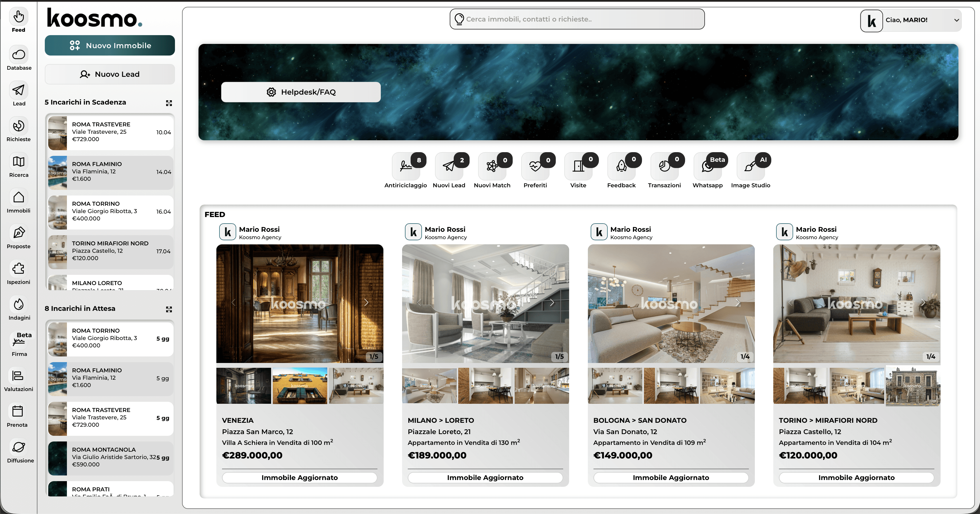The image size is (980, 514).
Task: Open Roma Flaminio pending listing 5 gg
Action: (x=111, y=379)
